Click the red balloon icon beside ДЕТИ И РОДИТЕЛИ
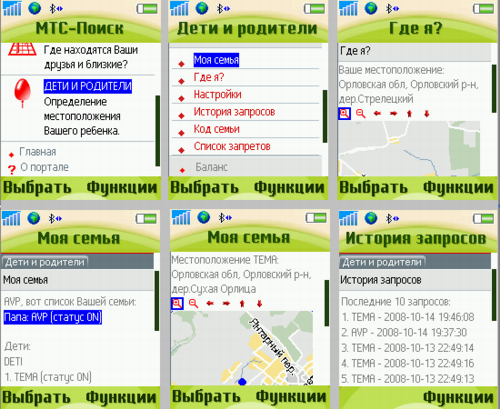 point(23,93)
